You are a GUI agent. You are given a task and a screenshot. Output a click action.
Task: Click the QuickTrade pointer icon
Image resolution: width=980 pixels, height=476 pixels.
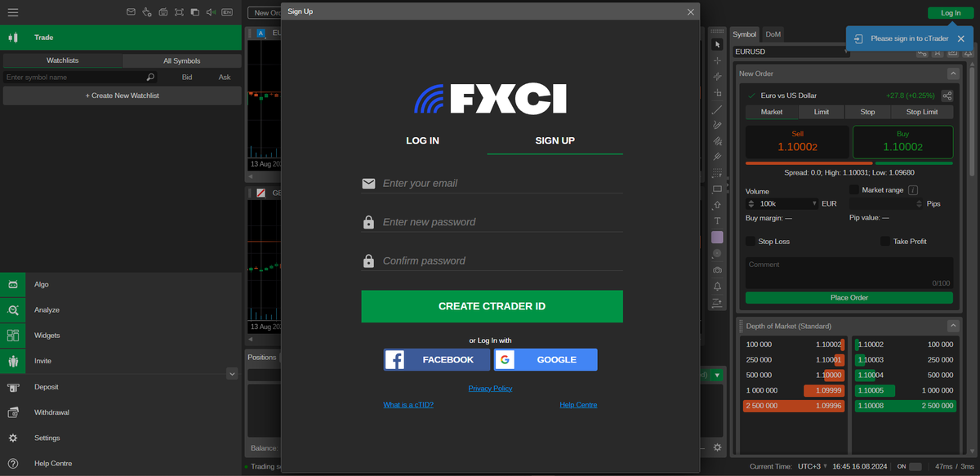click(x=147, y=12)
